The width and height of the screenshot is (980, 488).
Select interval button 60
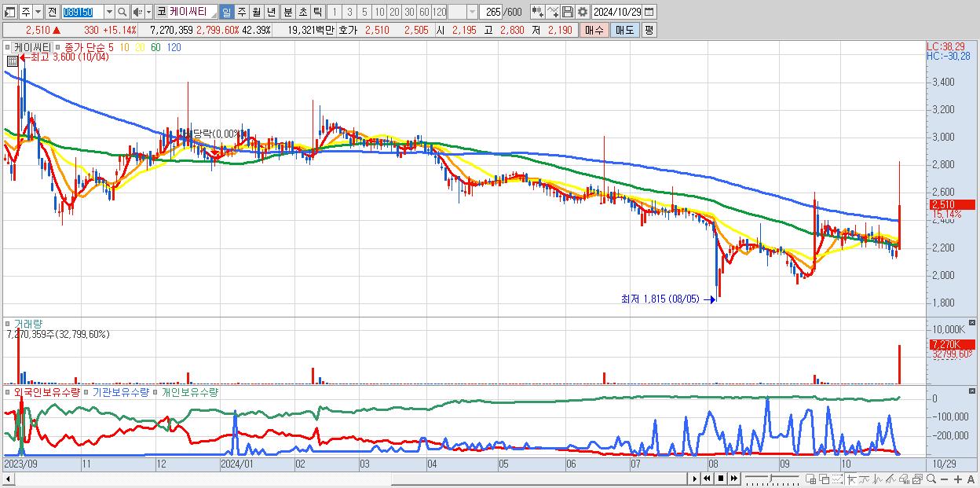point(424,12)
